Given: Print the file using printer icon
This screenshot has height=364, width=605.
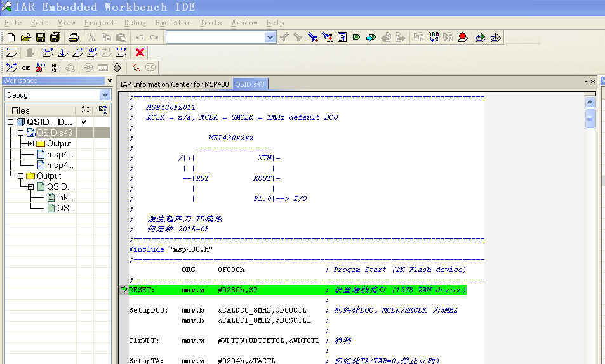Looking at the screenshot, I should pos(73,37).
